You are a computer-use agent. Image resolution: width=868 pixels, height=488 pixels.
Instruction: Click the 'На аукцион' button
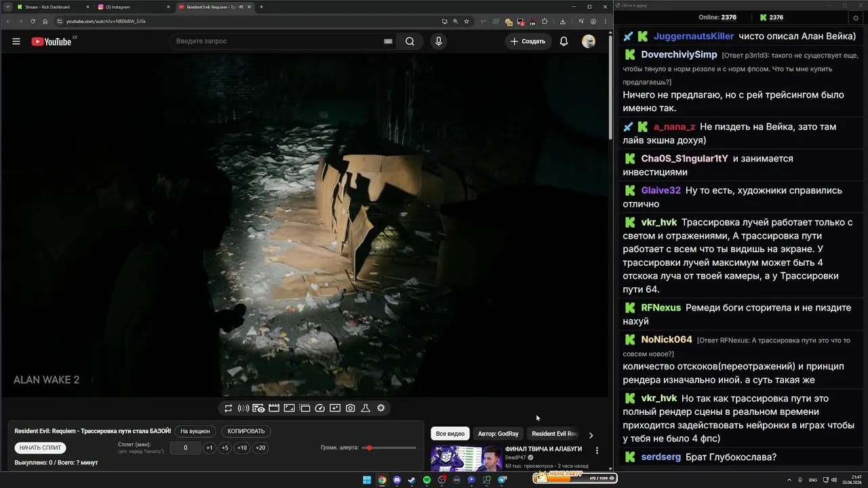tap(195, 431)
